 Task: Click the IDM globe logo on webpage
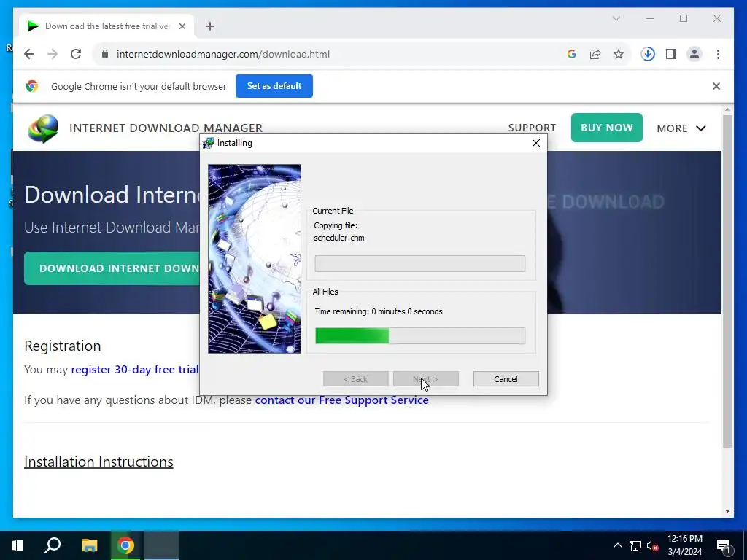click(x=43, y=128)
